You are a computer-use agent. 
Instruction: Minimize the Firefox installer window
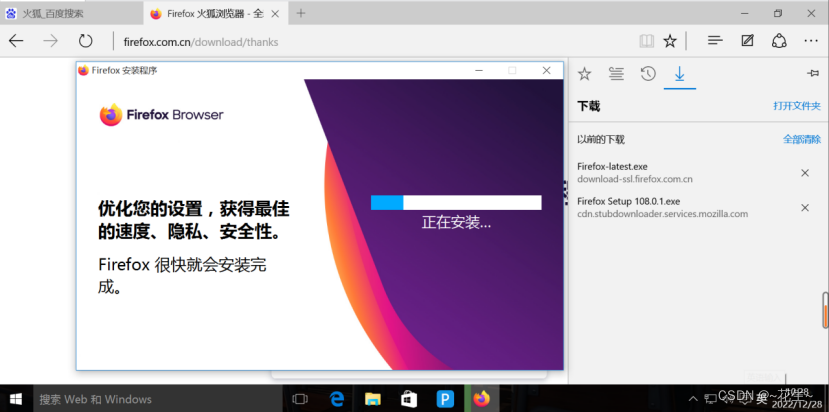click(479, 70)
